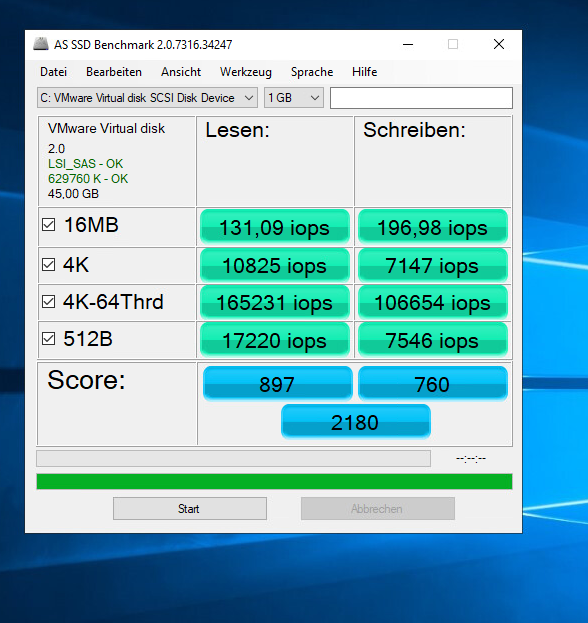Image resolution: width=588 pixels, height=623 pixels.
Task: Open the Bearbeiten menu
Action: (114, 72)
